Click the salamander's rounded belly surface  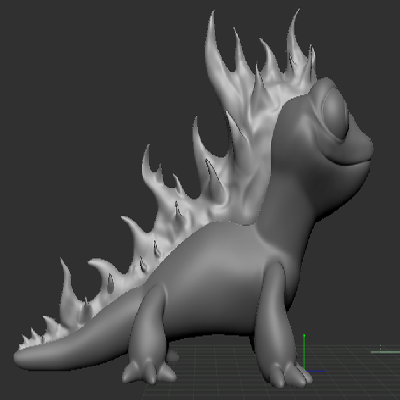pos(217,287)
